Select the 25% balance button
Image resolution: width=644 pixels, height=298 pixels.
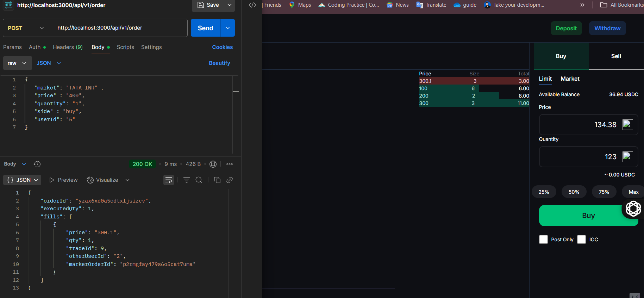coord(544,192)
